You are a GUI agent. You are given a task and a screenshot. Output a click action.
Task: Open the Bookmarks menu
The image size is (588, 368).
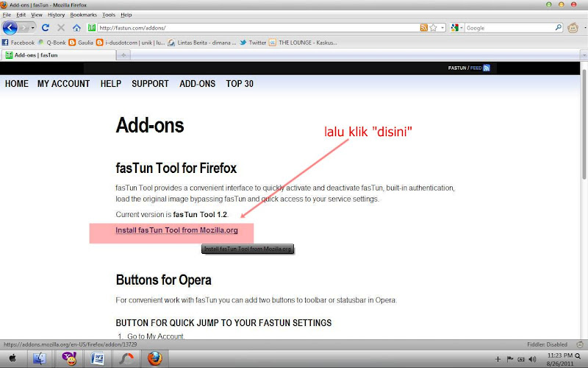pos(83,15)
